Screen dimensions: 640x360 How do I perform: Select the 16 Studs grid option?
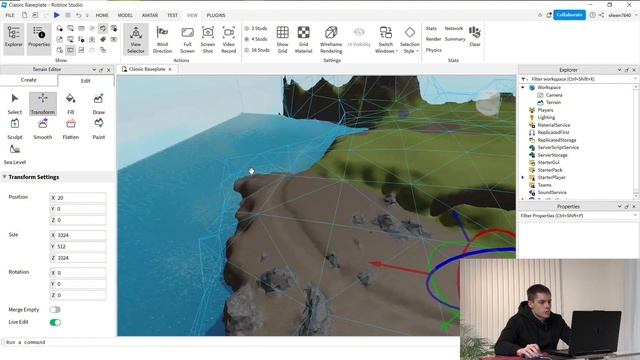coord(257,50)
